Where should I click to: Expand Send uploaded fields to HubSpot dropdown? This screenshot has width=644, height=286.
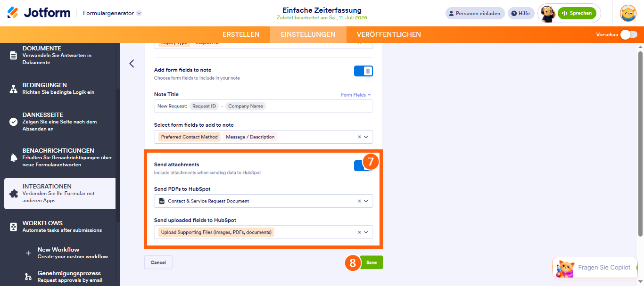pos(366,232)
